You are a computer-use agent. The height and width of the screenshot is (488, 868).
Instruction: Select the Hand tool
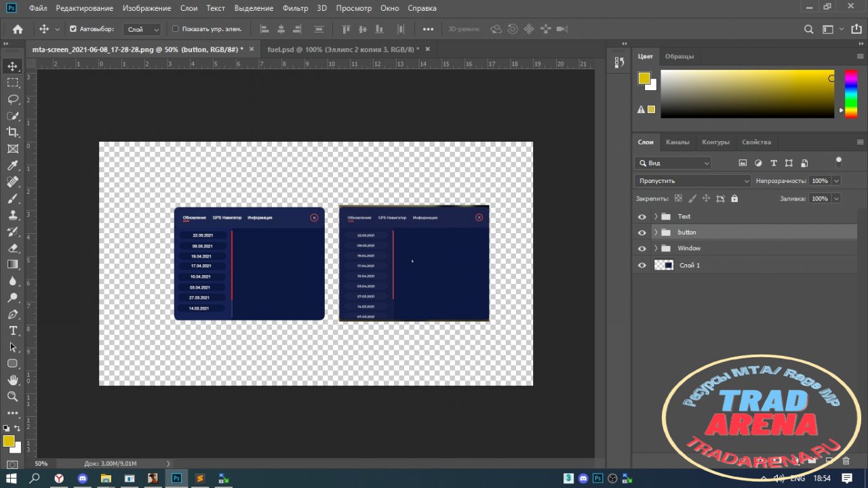[13, 380]
